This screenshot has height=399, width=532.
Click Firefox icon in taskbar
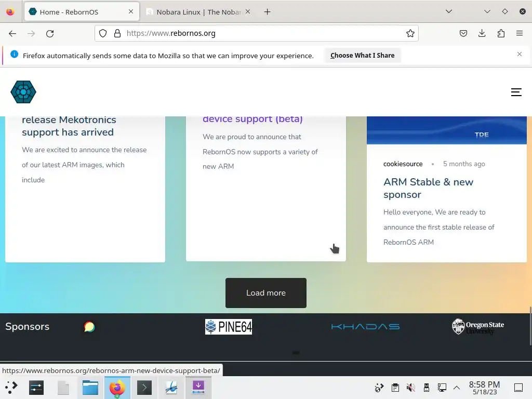click(117, 388)
